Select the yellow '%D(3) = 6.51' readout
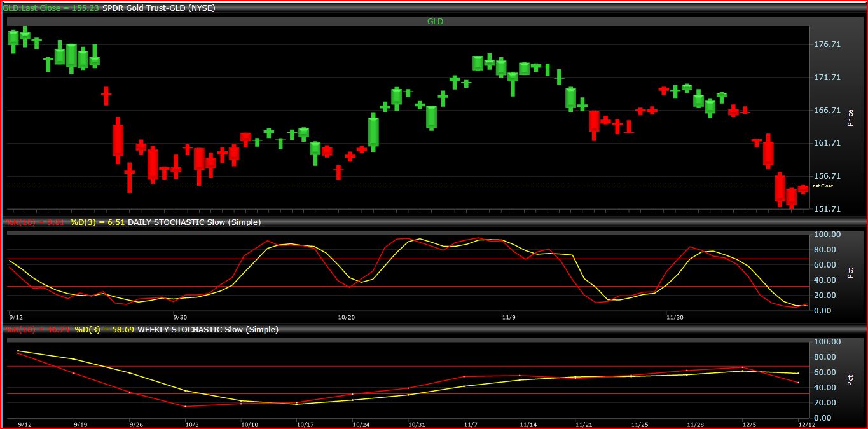The image size is (868, 429). [98, 222]
